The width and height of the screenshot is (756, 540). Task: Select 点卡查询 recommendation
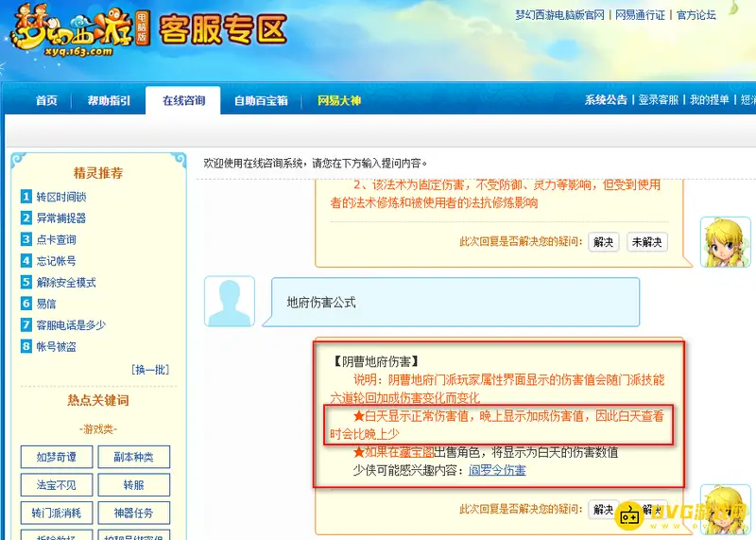click(57, 240)
